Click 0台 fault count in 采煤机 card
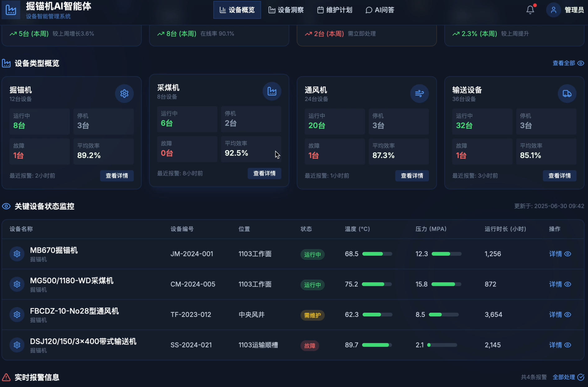 click(x=167, y=153)
